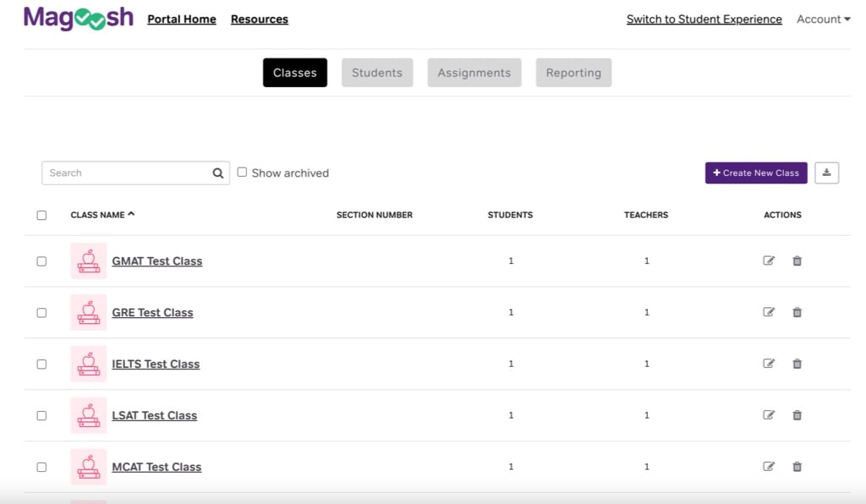Follow the Switch to Student Experience link
This screenshot has height=504, width=866.
[x=704, y=19]
